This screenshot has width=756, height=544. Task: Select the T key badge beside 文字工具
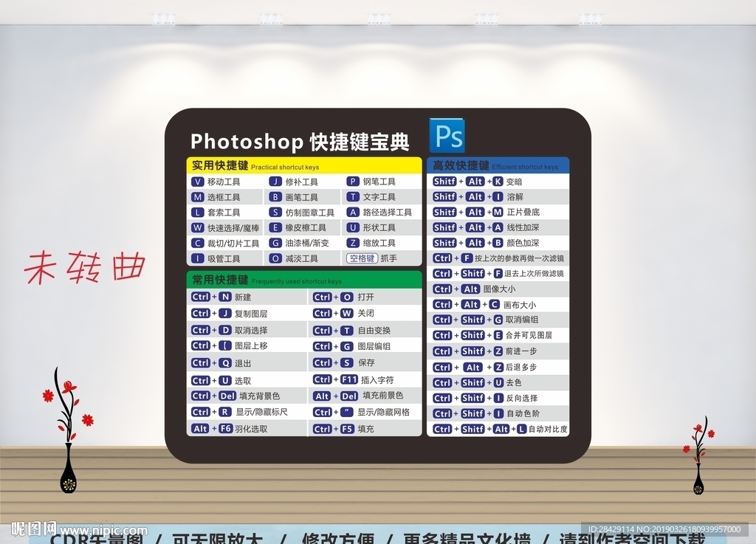353,197
